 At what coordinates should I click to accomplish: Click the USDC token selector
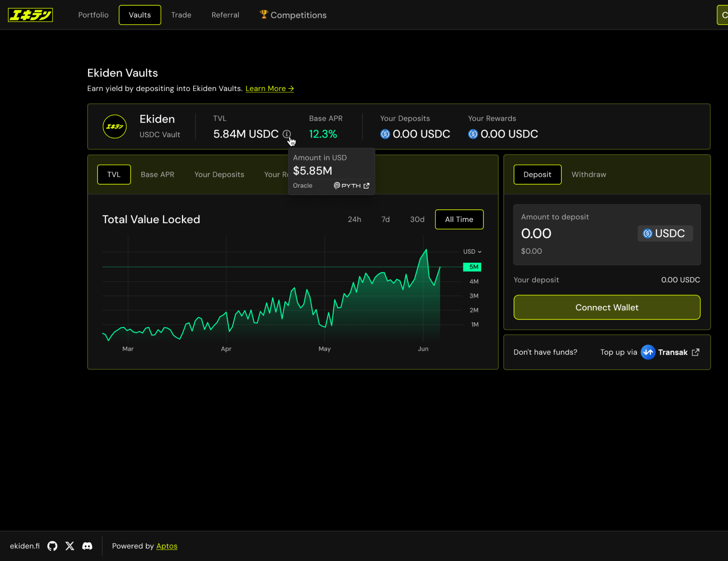pos(665,234)
